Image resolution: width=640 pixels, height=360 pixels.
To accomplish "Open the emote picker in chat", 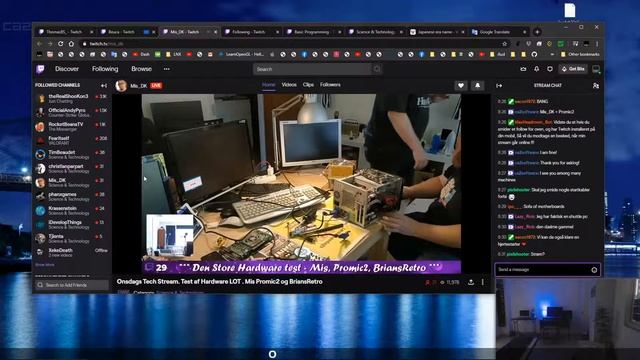I will 594,270.
